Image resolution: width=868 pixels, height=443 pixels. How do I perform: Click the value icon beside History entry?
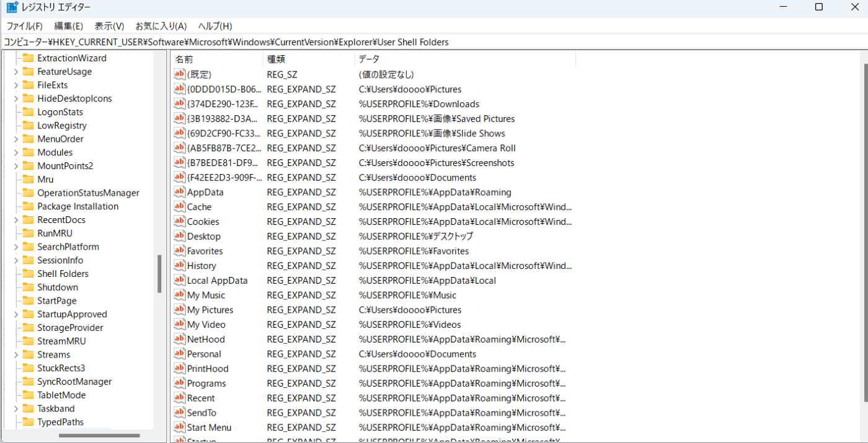(x=180, y=266)
